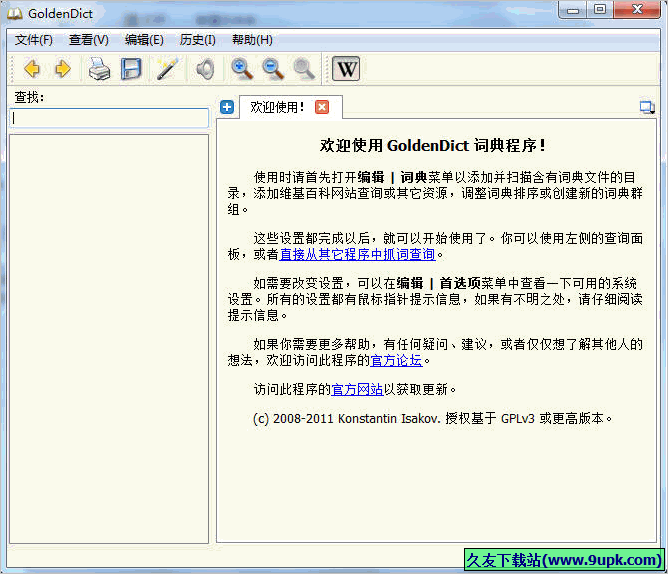
Task: Click the empty word list panel under 查找
Action: pyautogui.click(x=109, y=339)
